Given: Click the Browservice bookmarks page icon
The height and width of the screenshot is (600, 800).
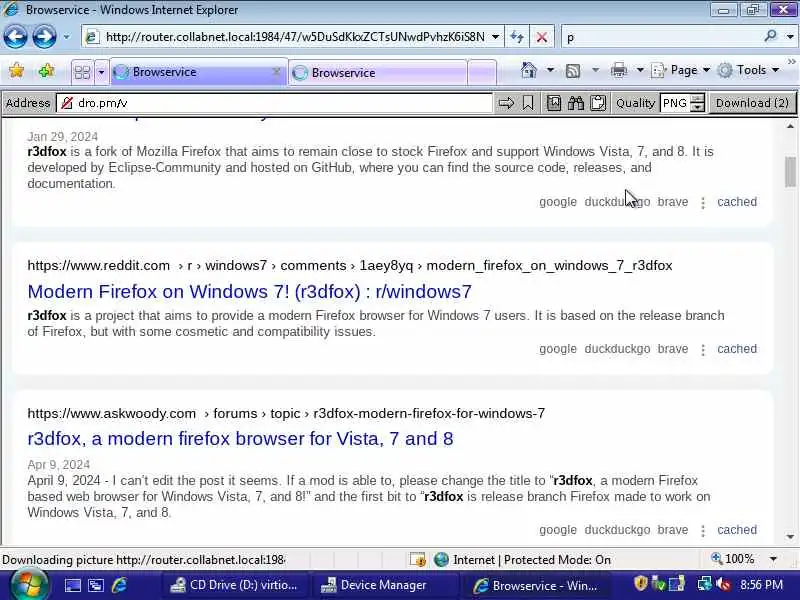Looking at the screenshot, I should [x=554, y=103].
